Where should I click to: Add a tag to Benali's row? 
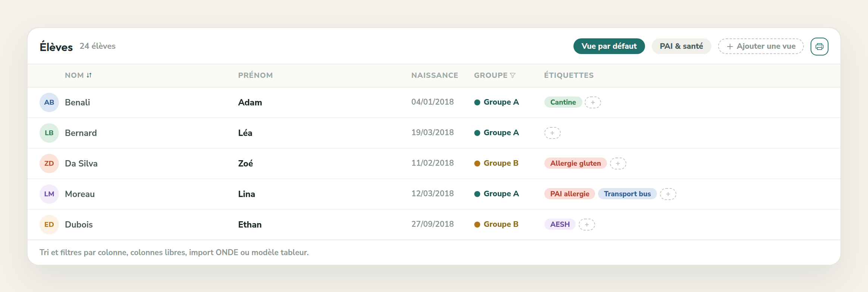592,102
